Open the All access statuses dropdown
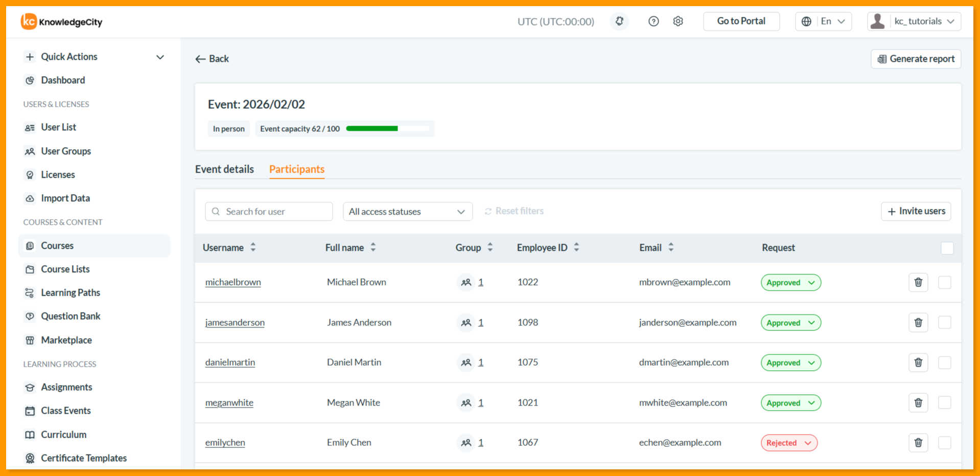The height and width of the screenshot is (476, 980). tap(407, 211)
